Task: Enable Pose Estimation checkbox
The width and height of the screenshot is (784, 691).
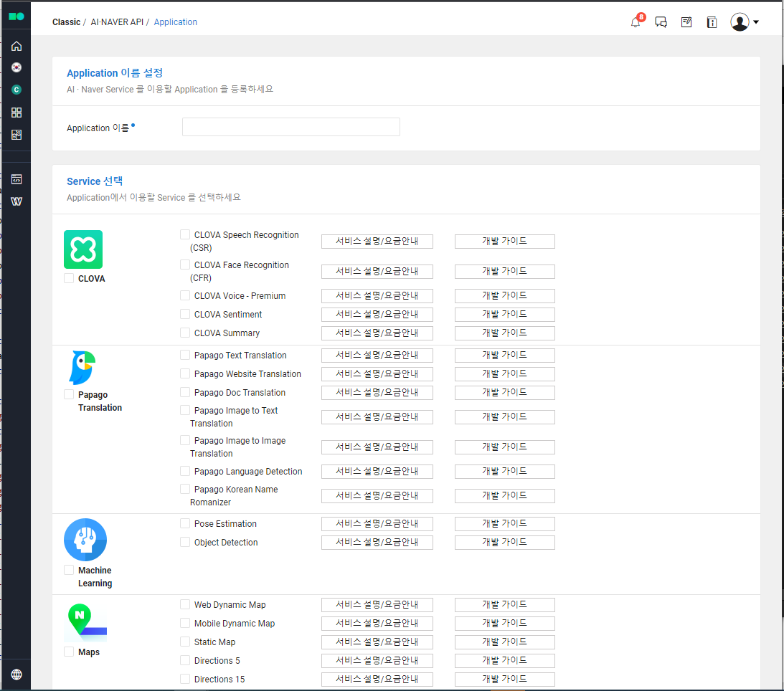Action: tap(185, 523)
